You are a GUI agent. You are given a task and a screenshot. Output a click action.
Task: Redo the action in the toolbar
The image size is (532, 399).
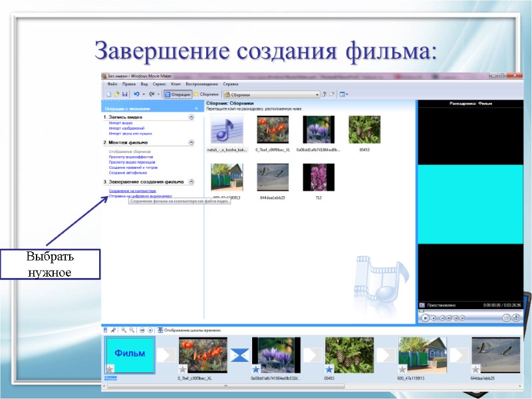coord(152,94)
